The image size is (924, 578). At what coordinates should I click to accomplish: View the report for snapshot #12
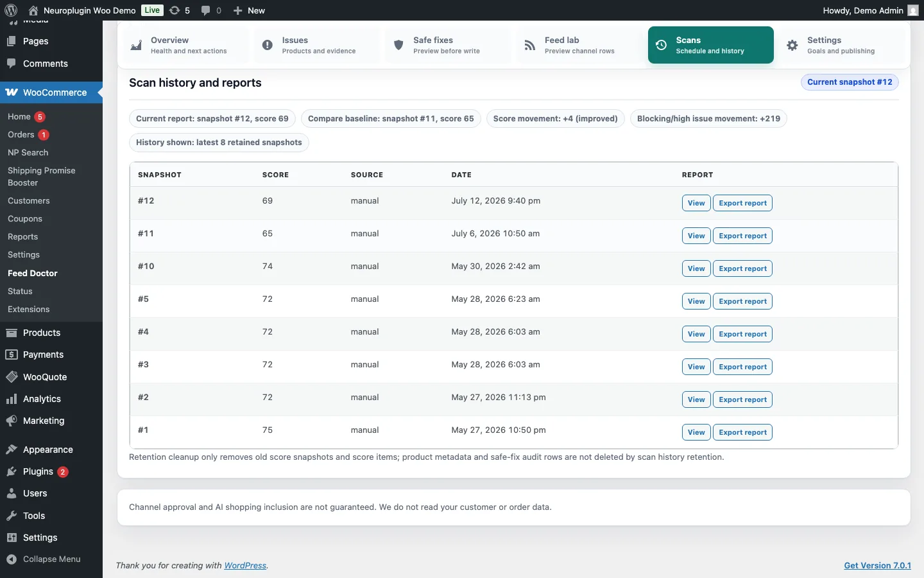pos(696,203)
